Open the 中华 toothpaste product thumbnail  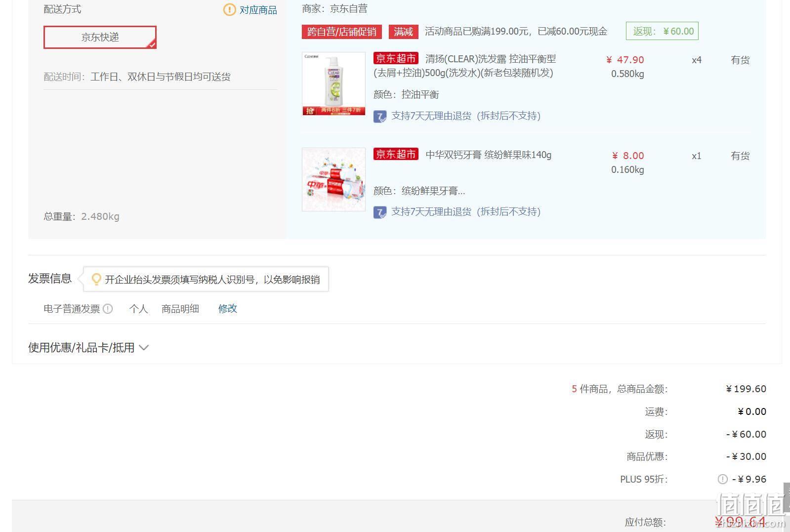point(333,179)
